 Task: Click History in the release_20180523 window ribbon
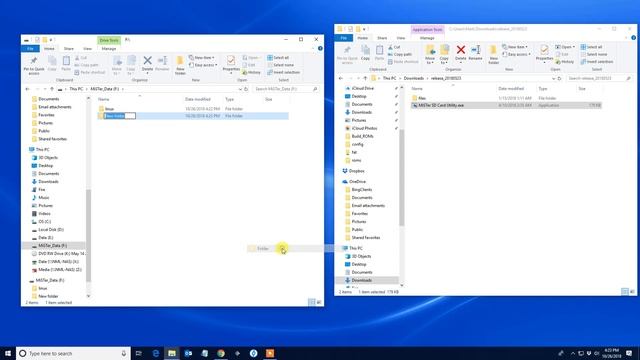pyautogui.click(x=565, y=62)
